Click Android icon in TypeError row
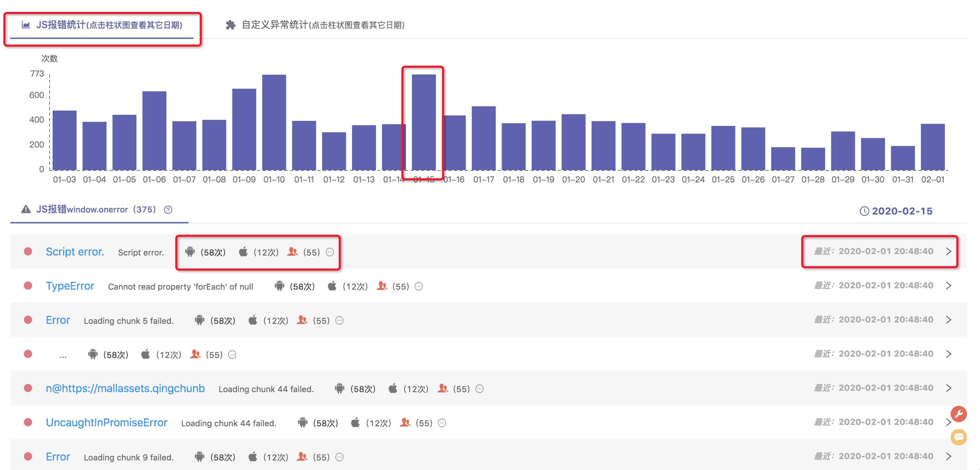This screenshot has width=980, height=470. [x=279, y=286]
